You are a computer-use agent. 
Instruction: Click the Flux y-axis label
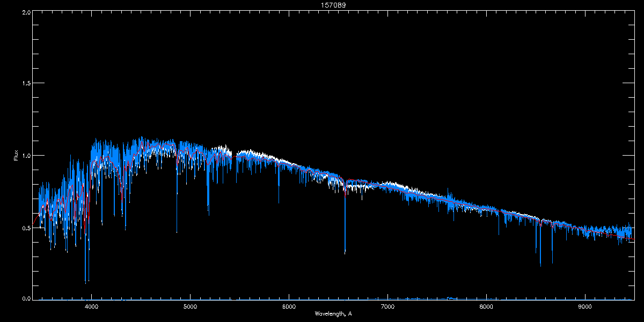click(x=16, y=156)
